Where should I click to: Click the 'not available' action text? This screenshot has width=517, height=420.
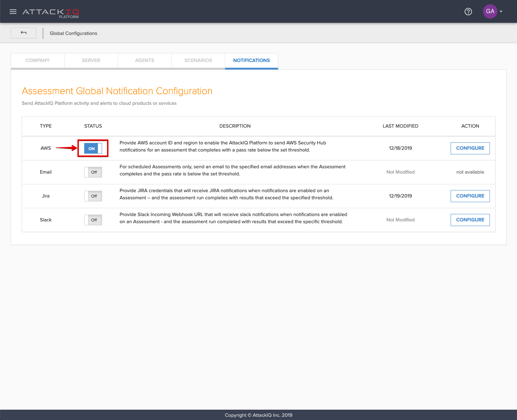click(x=470, y=172)
